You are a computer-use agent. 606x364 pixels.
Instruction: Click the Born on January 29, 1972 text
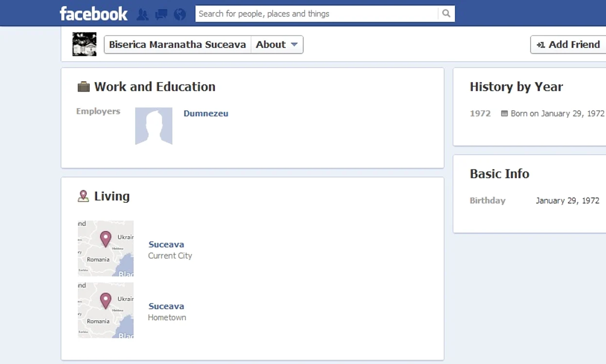pyautogui.click(x=557, y=114)
